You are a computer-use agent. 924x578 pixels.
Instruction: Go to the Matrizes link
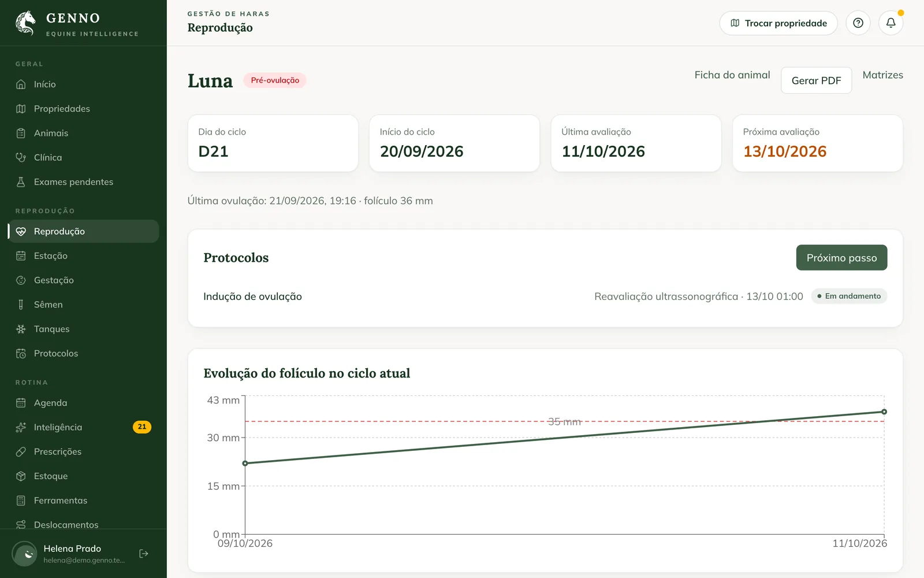[882, 75]
